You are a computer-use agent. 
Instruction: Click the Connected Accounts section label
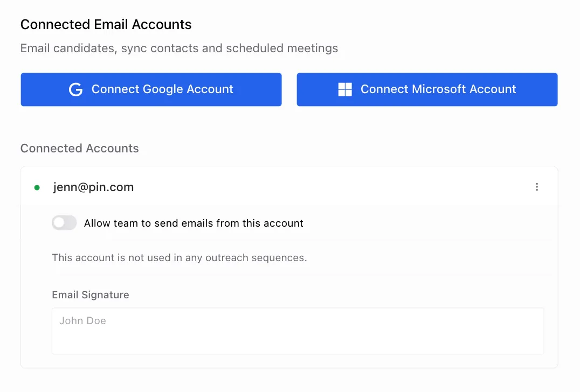click(80, 148)
